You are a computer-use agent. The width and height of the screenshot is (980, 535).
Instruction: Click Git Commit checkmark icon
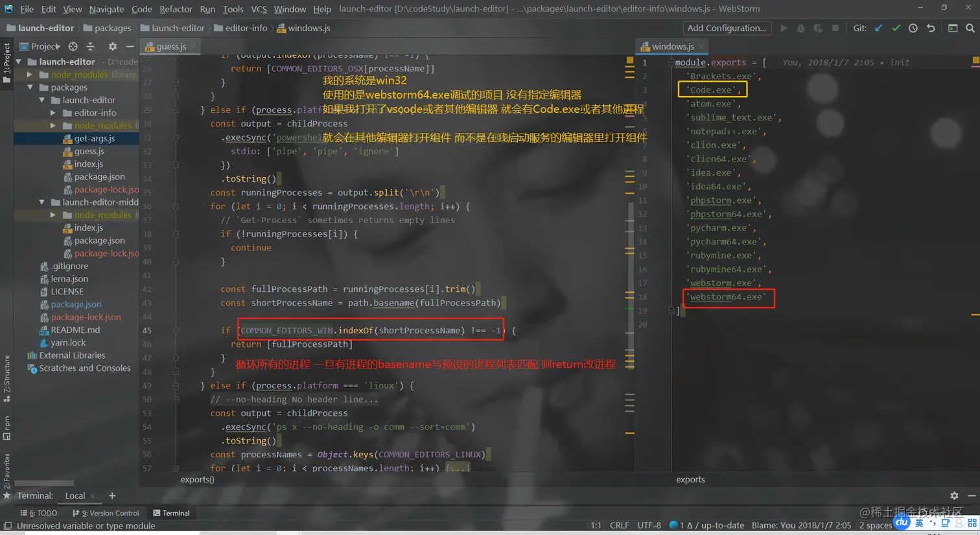[896, 28]
